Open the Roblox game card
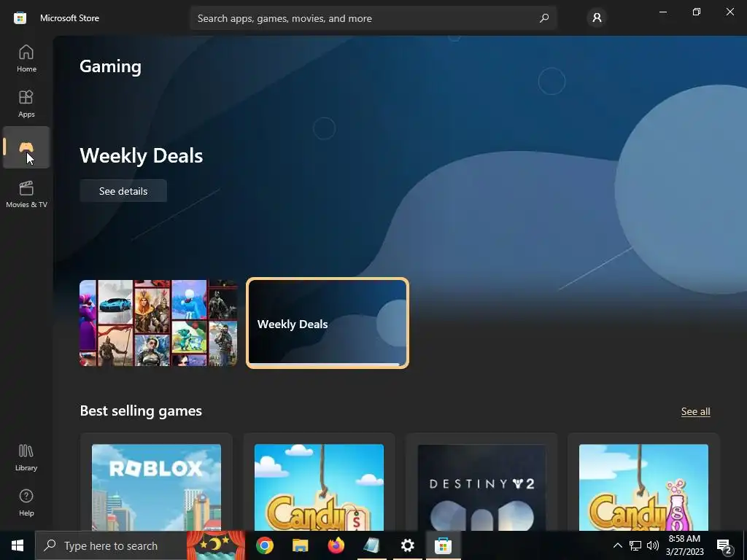Image resolution: width=747 pixels, height=560 pixels. 156,482
